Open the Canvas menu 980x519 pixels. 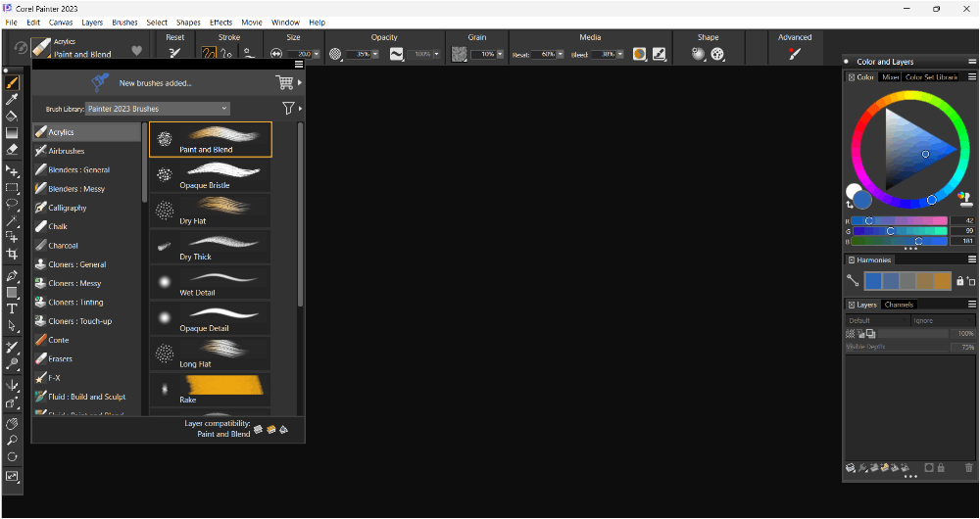61,23
